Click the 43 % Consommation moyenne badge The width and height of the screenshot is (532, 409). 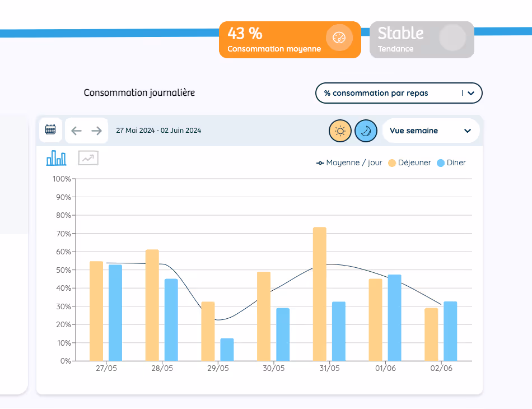coord(290,40)
